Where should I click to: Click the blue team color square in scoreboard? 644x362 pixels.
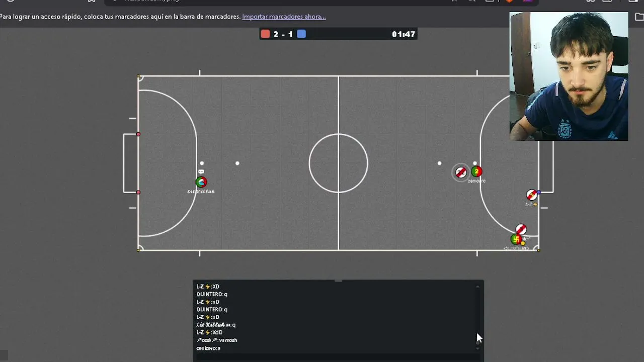[301, 34]
